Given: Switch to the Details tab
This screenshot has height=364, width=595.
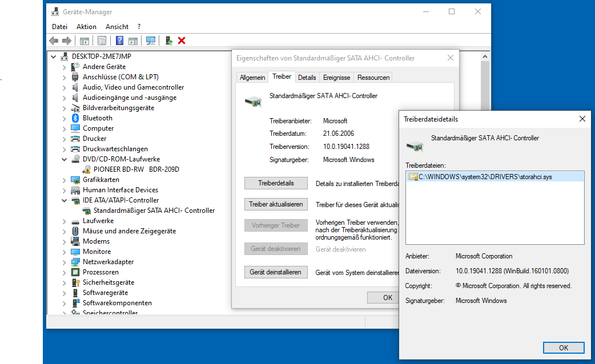Looking at the screenshot, I should pos(307,78).
